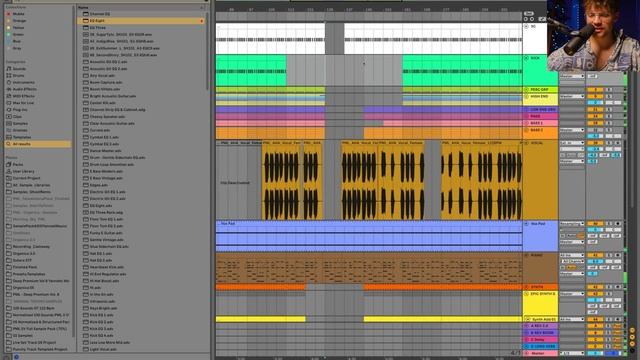
Task: Open the Plug-ins category
Action: tap(17, 110)
